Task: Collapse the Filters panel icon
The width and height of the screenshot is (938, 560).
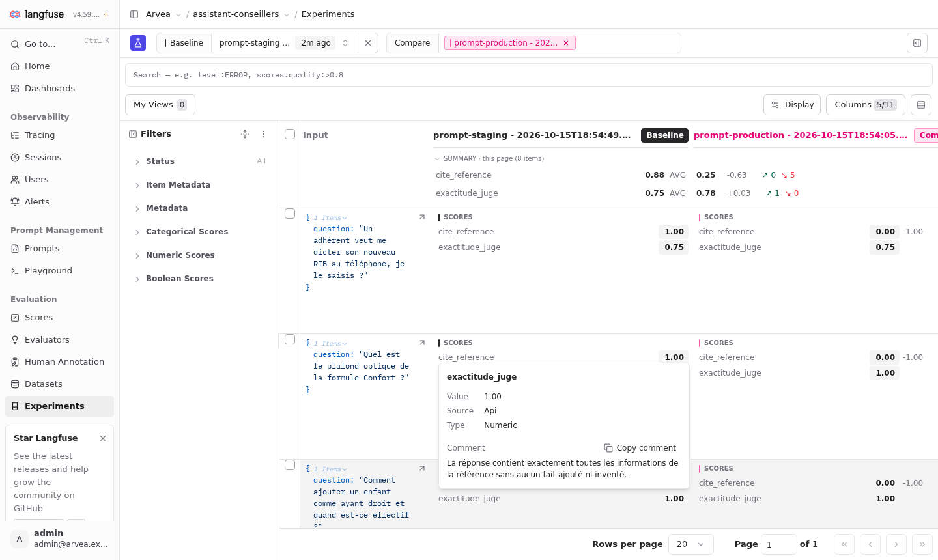Action: tap(133, 134)
